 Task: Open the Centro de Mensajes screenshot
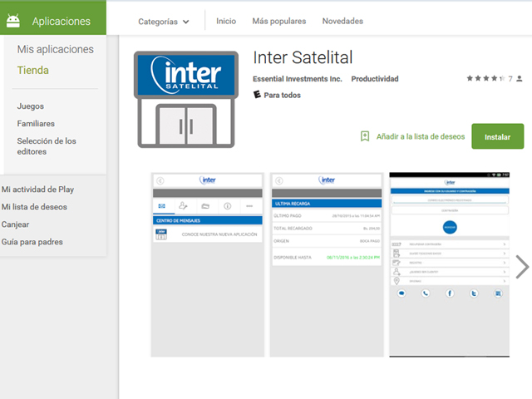point(208,264)
